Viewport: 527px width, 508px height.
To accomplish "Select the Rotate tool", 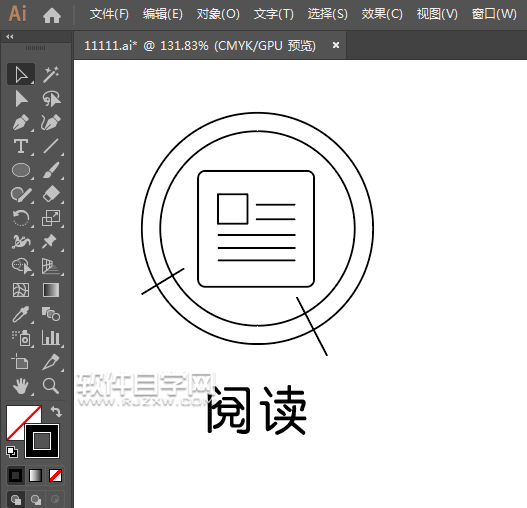I will point(21,218).
